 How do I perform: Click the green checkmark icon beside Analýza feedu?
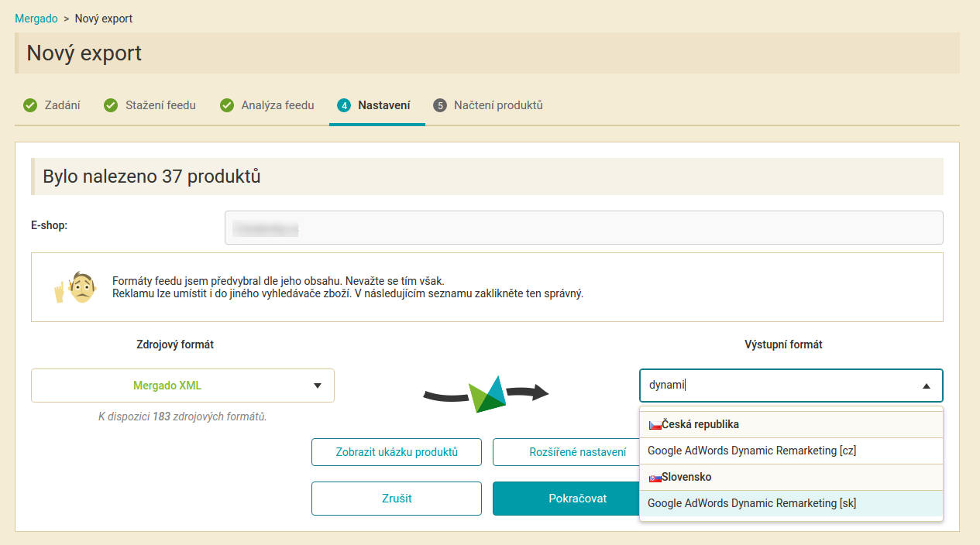[227, 105]
